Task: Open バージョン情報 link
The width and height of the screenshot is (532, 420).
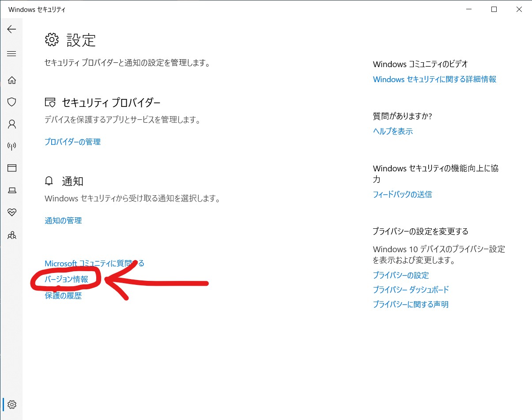Action: click(x=66, y=279)
